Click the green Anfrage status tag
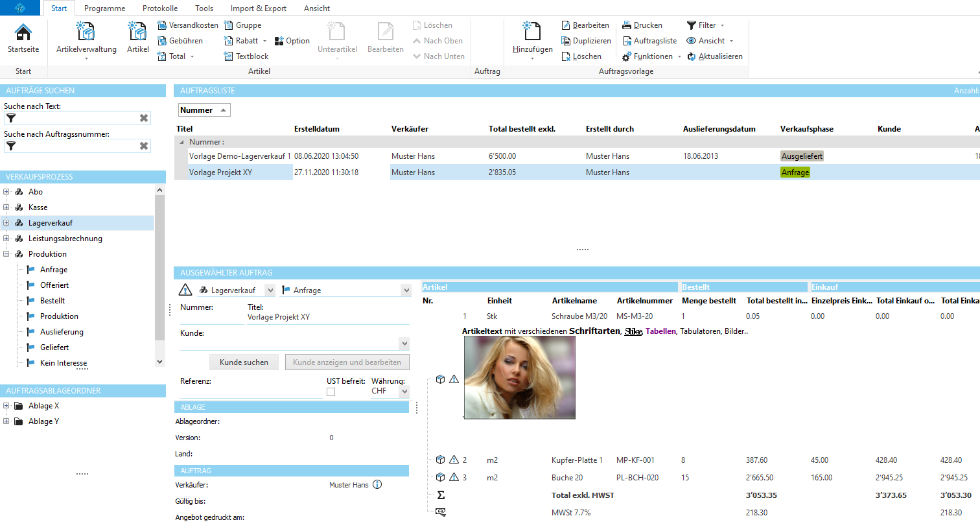The width and height of the screenshot is (980, 529). (x=795, y=172)
